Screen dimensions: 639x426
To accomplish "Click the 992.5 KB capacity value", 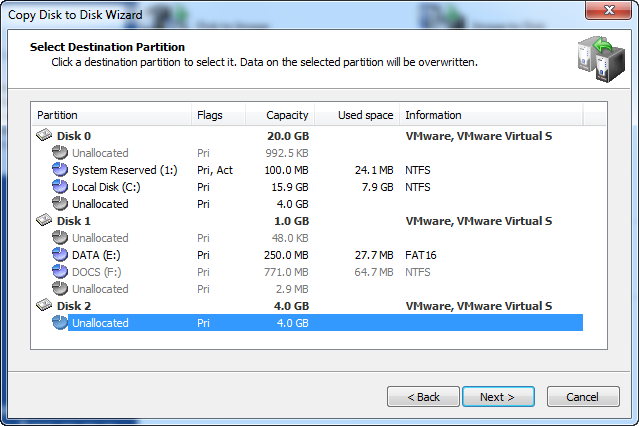I will [287, 153].
